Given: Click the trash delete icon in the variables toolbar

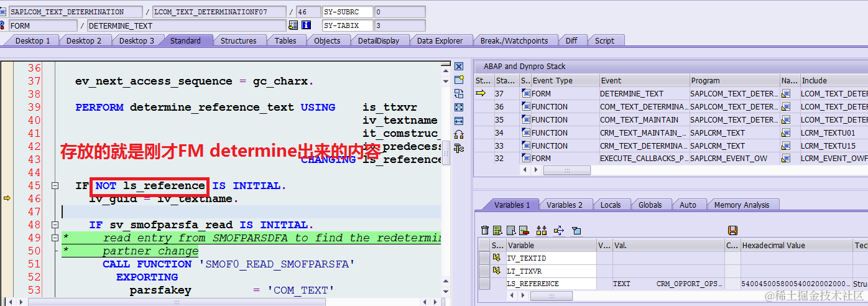Looking at the screenshot, I should click(x=485, y=230).
